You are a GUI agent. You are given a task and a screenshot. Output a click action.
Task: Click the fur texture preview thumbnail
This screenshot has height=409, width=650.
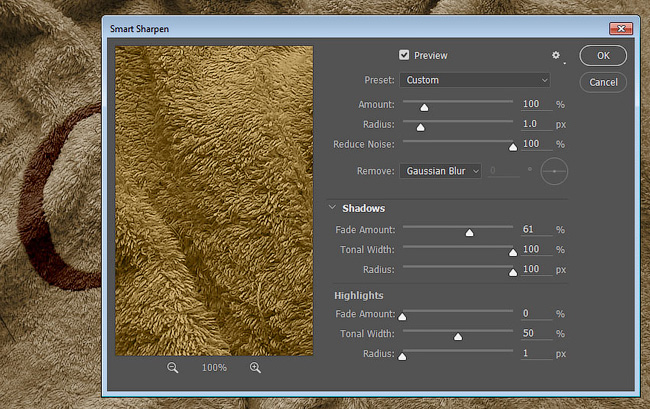click(214, 201)
